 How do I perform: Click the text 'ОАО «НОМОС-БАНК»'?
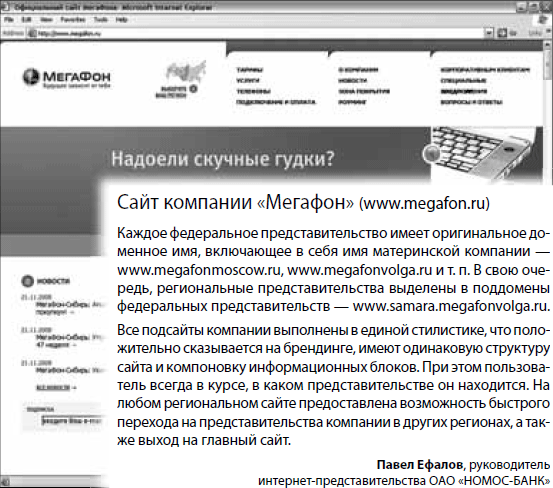[490, 481]
